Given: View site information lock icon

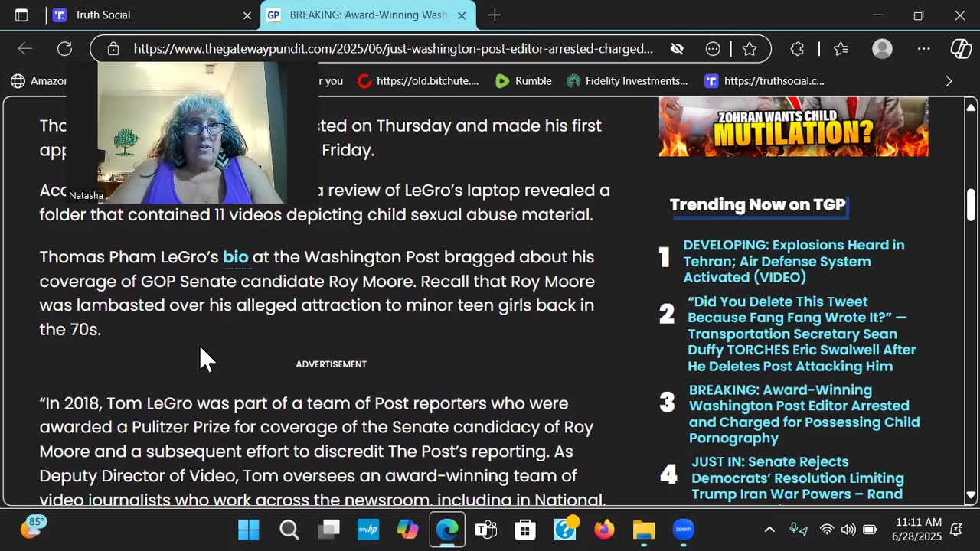Looking at the screenshot, I should click(113, 49).
